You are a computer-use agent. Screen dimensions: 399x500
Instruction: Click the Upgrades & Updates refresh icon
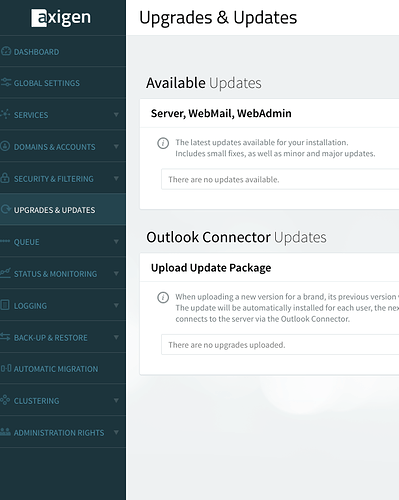(x=5, y=209)
